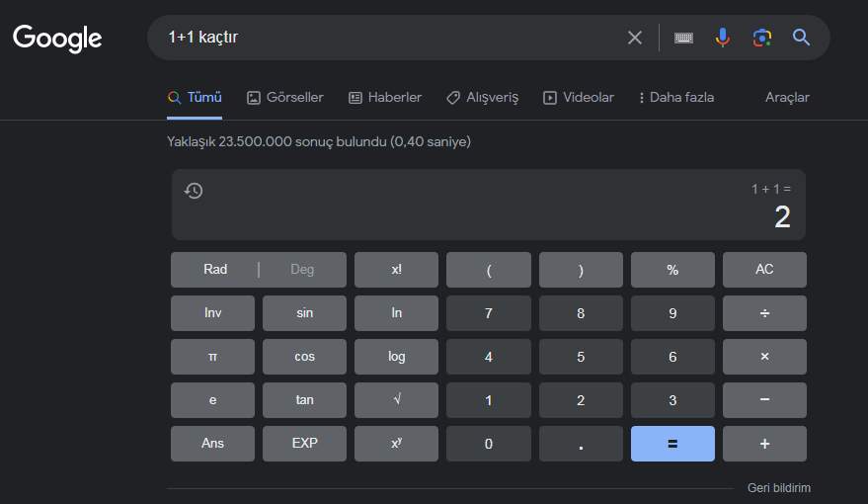Open the Araçlar search tools
The image size is (868, 504).
[x=787, y=98]
